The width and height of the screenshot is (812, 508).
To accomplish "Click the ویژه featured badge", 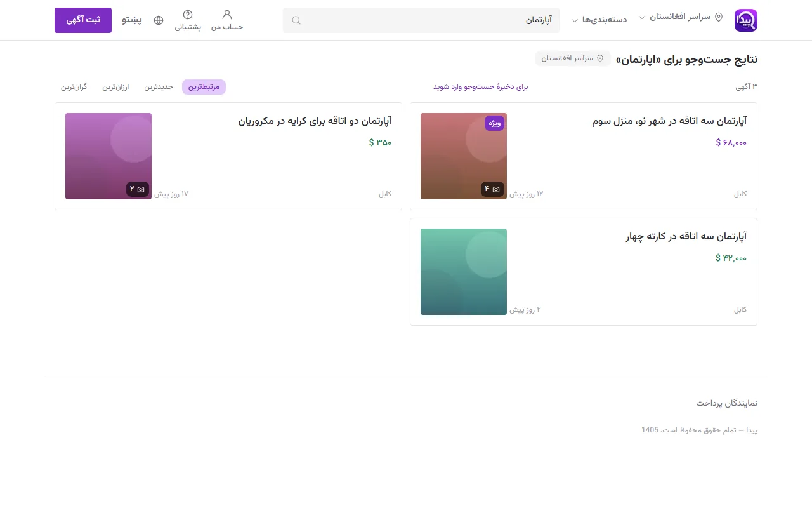I will pos(495,123).
